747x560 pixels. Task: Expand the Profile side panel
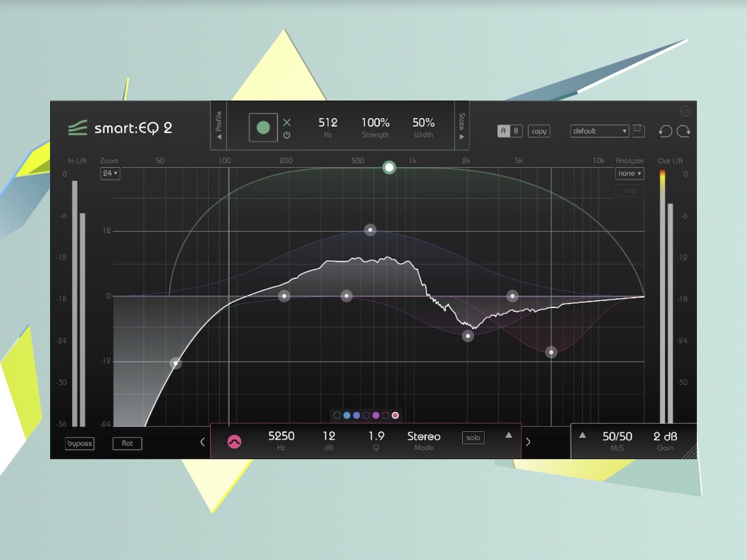pos(219,125)
